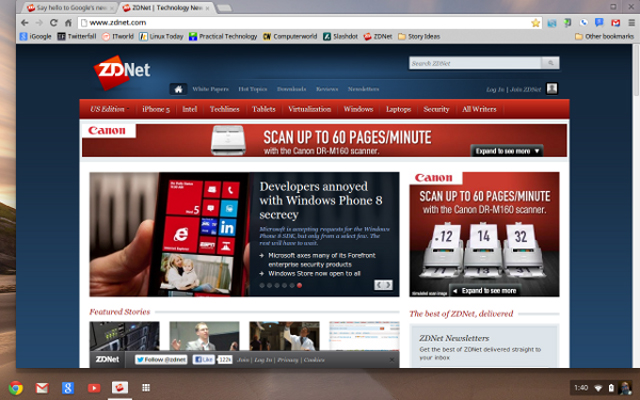Image resolution: width=640 pixels, height=400 pixels.
Task: Click the phone call extension icon
Action: point(584,22)
